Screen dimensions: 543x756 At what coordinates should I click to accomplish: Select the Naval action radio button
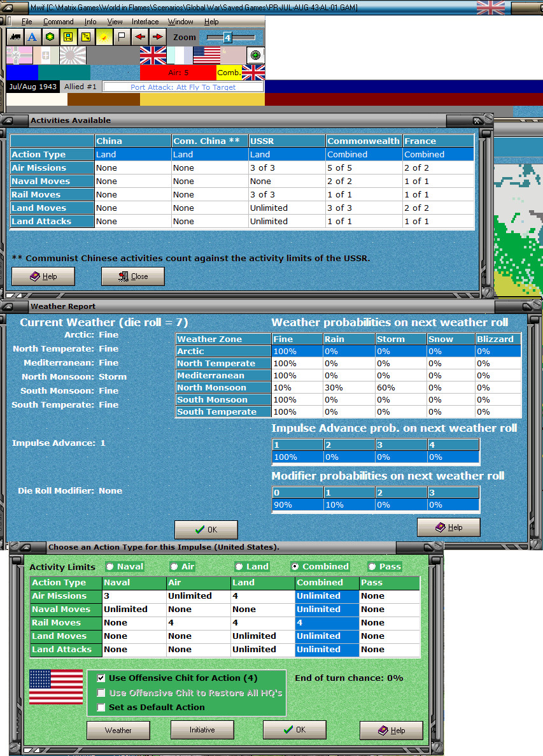(110, 566)
